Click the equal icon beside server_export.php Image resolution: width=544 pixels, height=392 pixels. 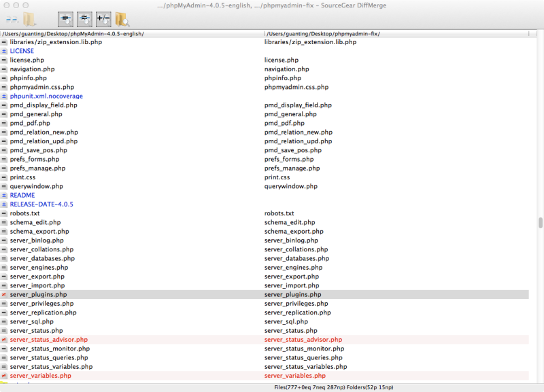(x=4, y=277)
